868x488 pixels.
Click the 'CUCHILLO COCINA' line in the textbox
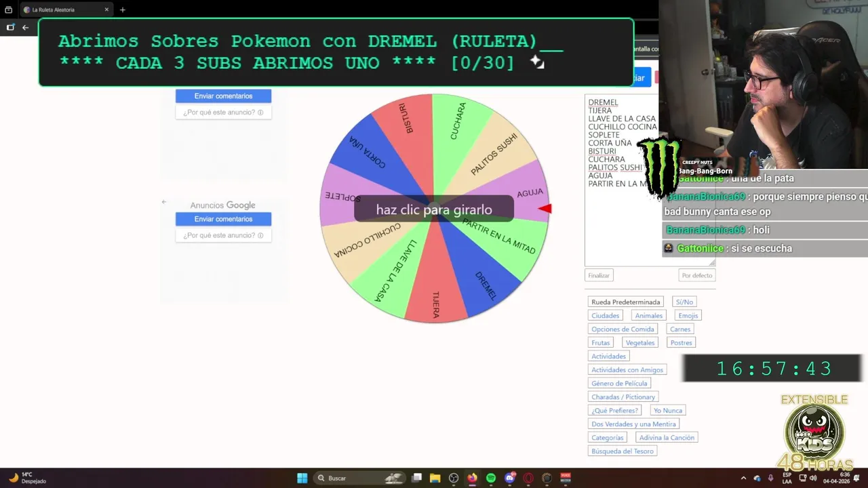(x=623, y=127)
